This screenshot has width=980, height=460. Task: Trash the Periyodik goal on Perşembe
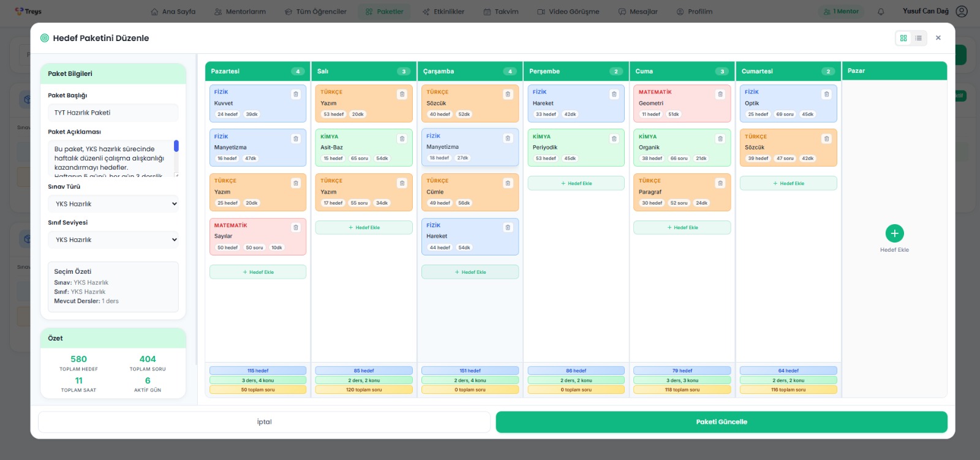[614, 139]
